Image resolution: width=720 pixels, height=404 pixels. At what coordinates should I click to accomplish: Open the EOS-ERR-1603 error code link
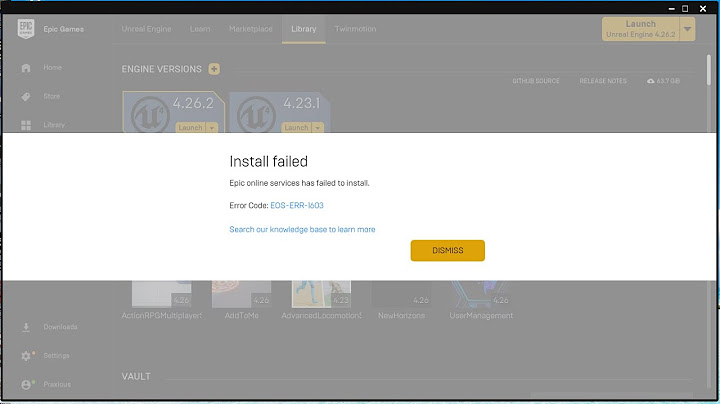297,205
